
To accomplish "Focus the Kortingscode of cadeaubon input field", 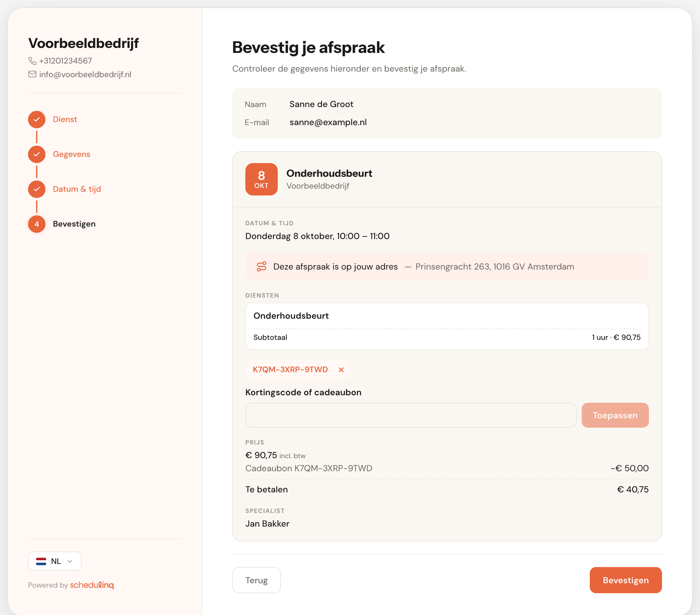I will 411,415.
